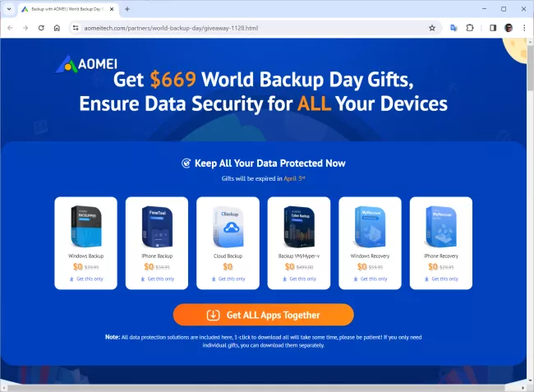
Task: Expand the tab search dropdown arrow
Action: coord(9,9)
